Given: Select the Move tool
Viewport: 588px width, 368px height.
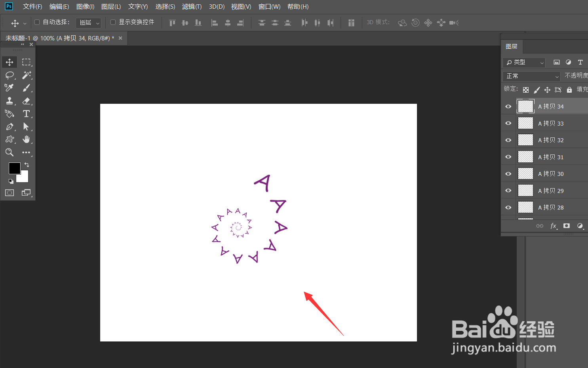Looking at the screenshot, I should point(10,62).
